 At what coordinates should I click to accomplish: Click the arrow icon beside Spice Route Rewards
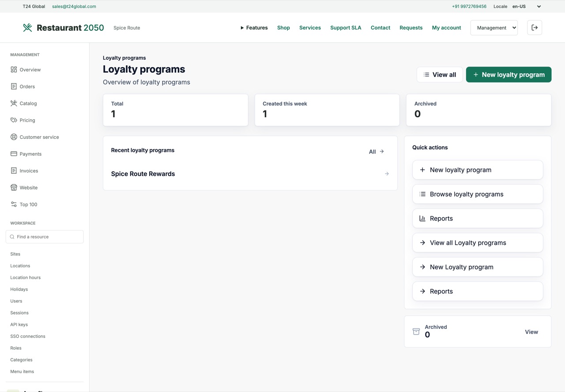pyautogui.click(x=387, y=174)
